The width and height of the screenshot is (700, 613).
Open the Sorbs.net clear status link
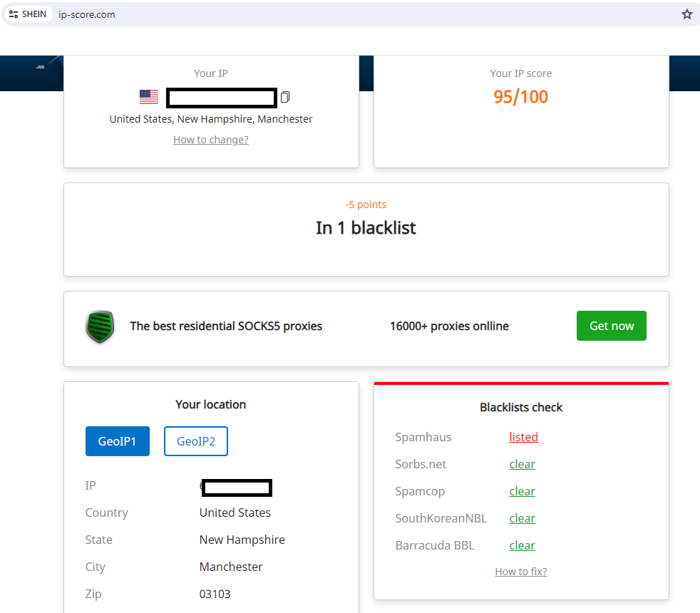point(522,464)
